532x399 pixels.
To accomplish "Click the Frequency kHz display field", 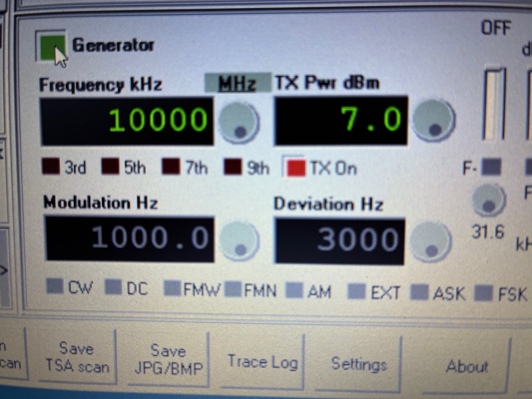I will tap(127, 121).
